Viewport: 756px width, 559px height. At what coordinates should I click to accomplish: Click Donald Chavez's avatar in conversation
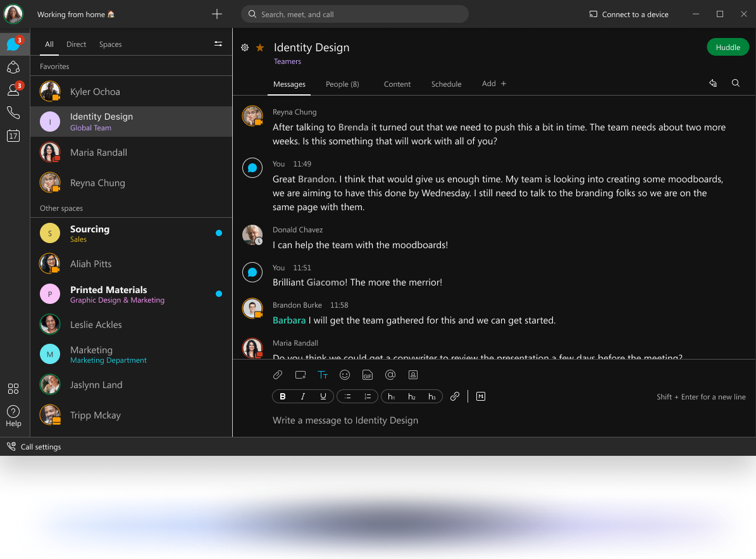click(252, 235)
